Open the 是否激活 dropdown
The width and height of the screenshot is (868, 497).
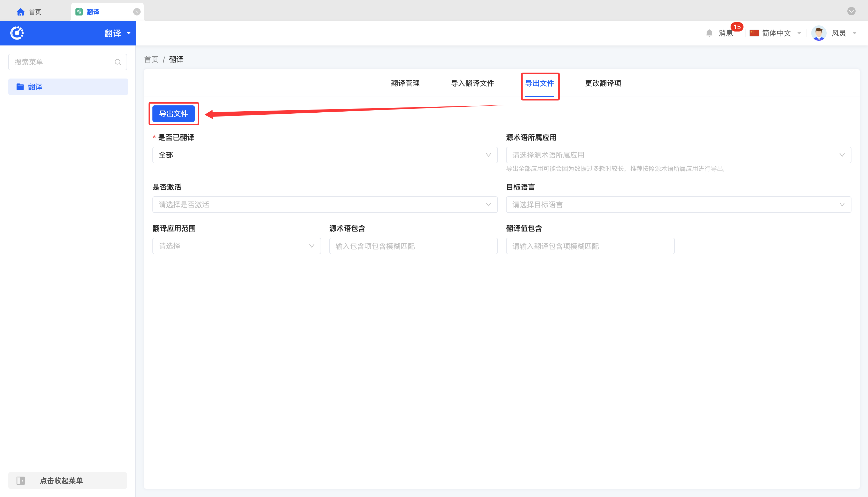coord(325,205)
